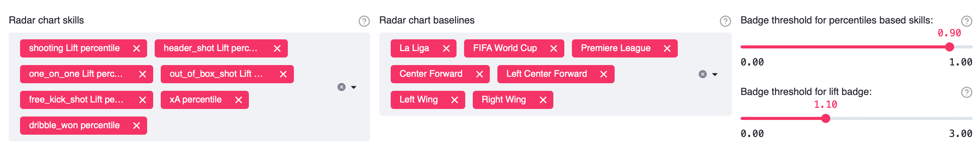Click the header_shot Lift percentile tag label
Screen dimensions: 980x157
(210, 48)
